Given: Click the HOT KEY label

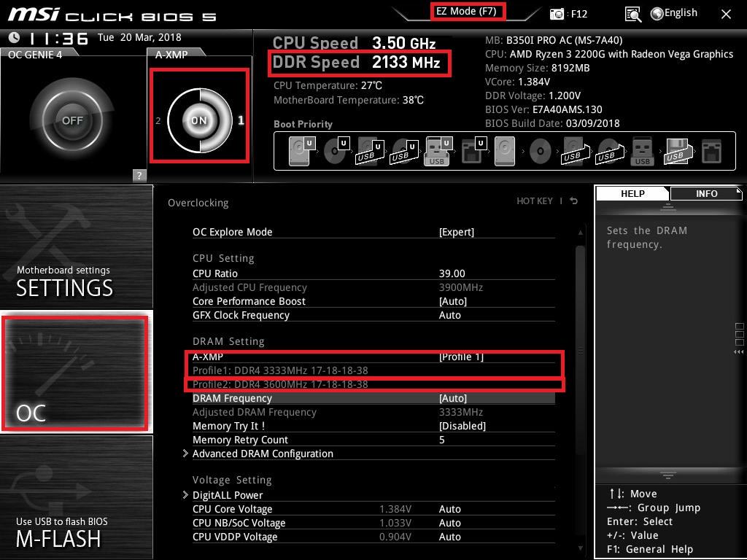Looking at the screenshot, I should coord(535,201).
